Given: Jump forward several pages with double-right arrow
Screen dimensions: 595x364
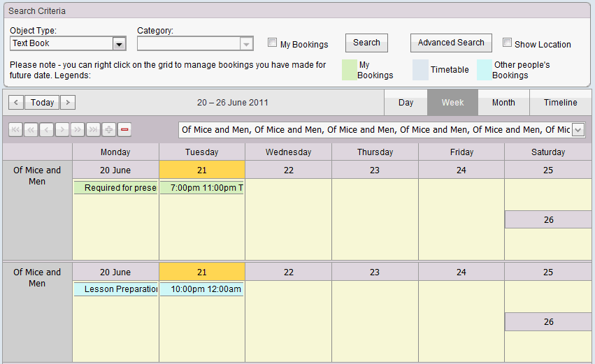Looking at the screenshot, I should click(x=78, y=130).
